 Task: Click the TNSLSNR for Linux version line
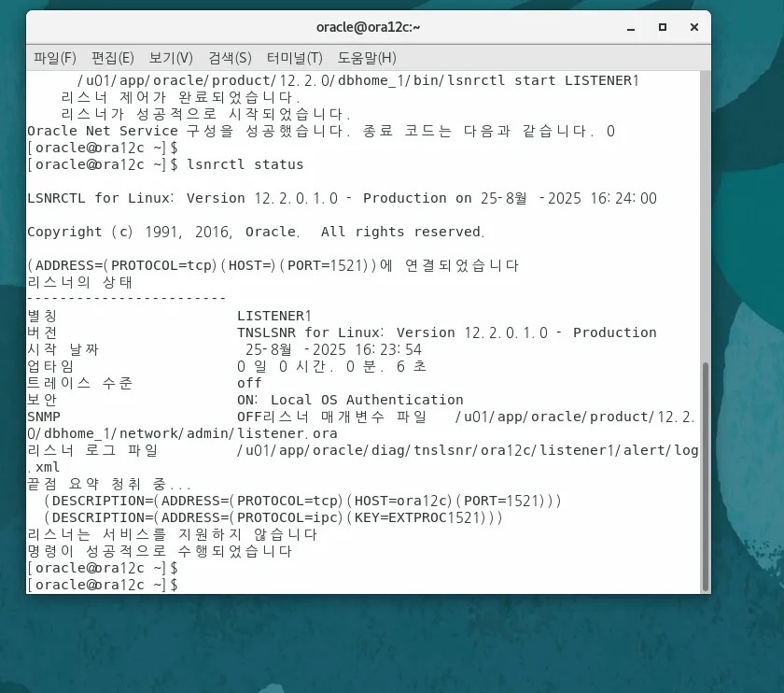point(446,332)
